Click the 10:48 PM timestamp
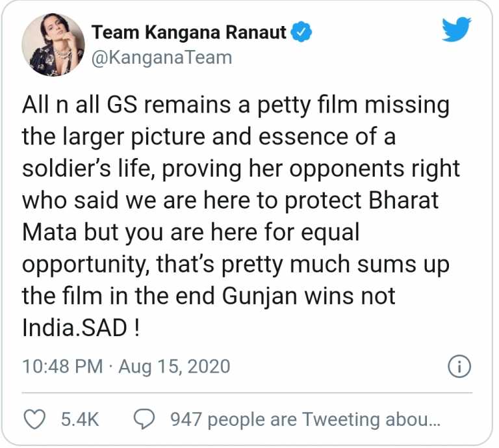 (x=62, y=366)
